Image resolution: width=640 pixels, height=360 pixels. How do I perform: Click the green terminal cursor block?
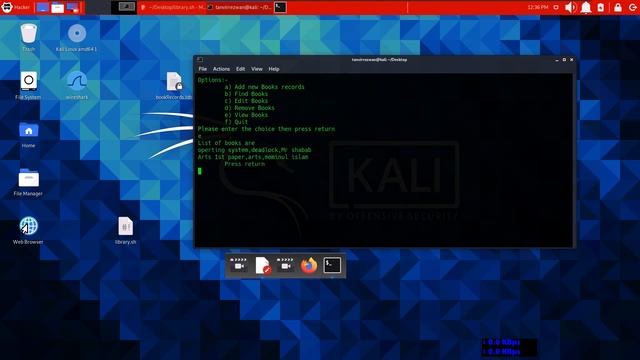coord(200,171)
